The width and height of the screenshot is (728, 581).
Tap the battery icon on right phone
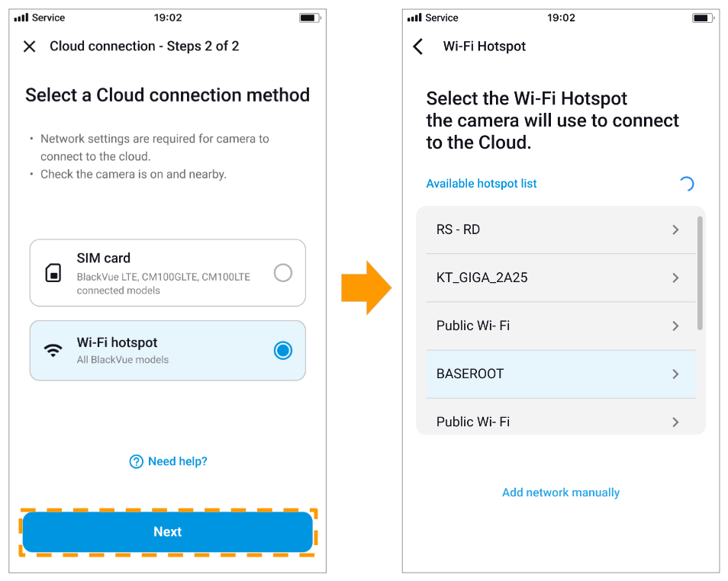[703, 18]
